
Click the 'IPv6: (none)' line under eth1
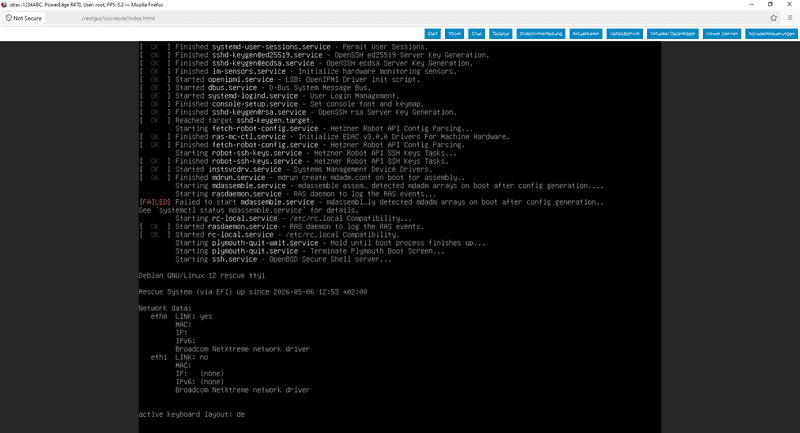click(x=199, y=381)
